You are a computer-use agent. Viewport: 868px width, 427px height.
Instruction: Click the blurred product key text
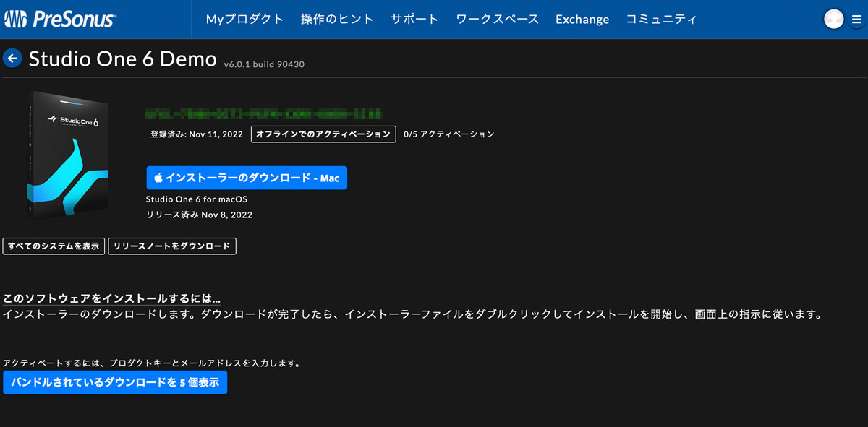(264, 113)
